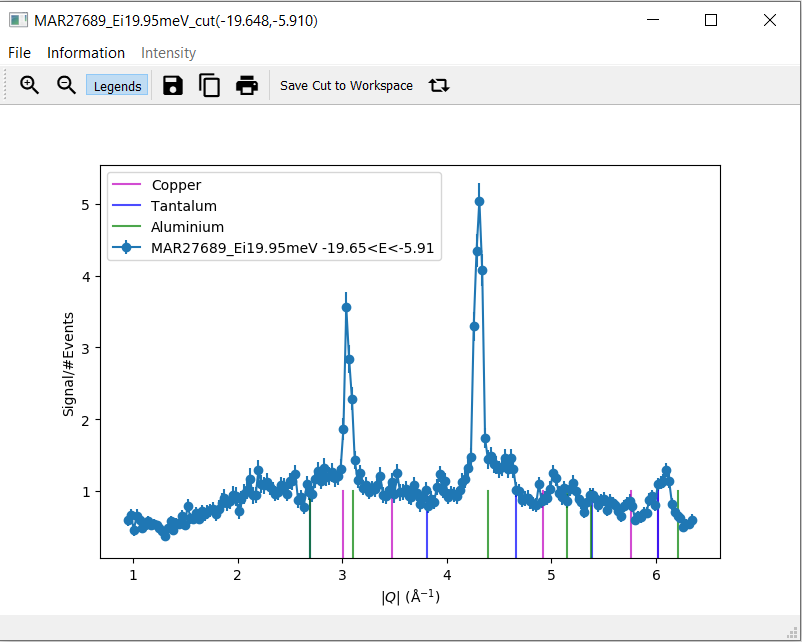
Task: Click the Signal/#Events y-axis label
Action: [x=69, y=362]
